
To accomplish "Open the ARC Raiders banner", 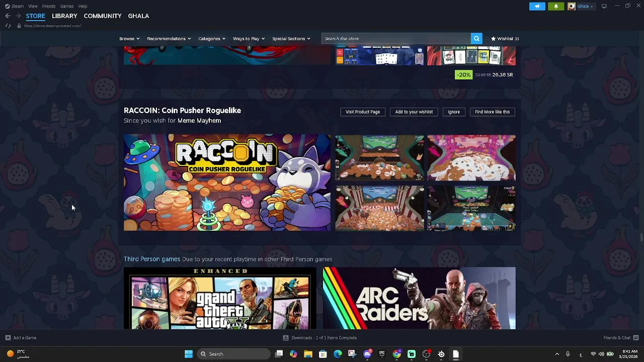I will pyautogui.click(x=419, y=298).
